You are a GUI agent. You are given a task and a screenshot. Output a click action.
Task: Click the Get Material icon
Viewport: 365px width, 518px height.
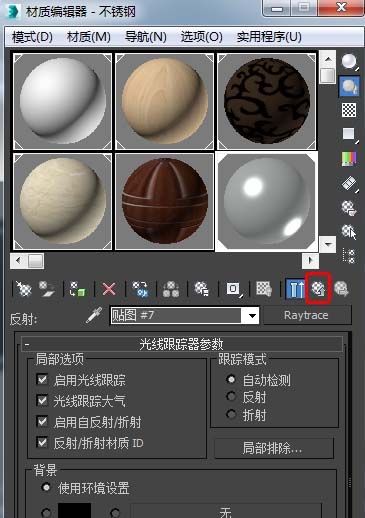[x=23, y=289]
